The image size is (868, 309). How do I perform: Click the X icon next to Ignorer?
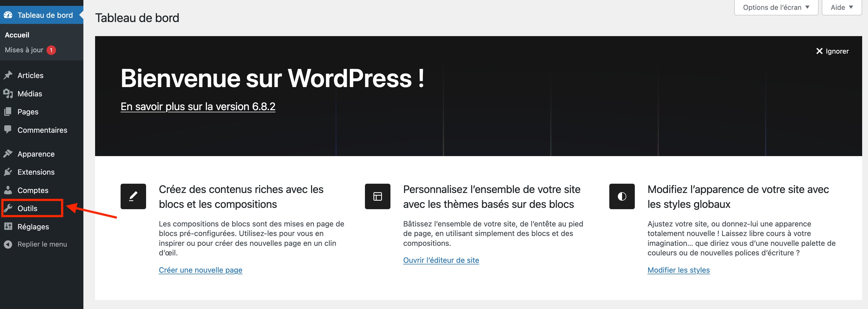pyautogui.click(x=819, y=51)
